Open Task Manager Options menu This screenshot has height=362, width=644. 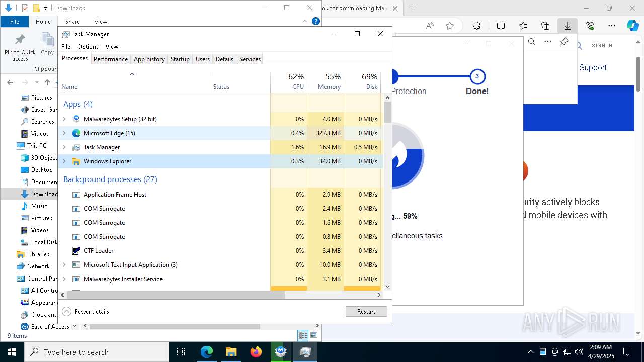click(88, 47)
